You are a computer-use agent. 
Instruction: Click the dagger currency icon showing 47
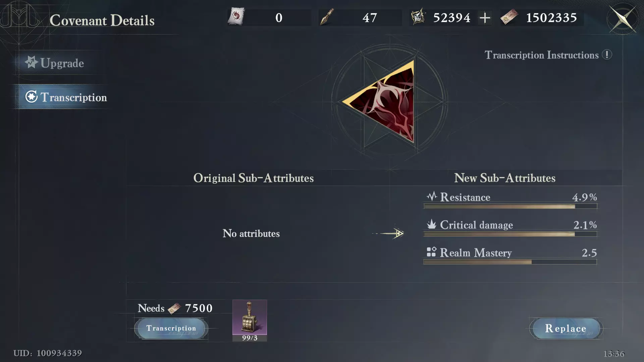327,17
